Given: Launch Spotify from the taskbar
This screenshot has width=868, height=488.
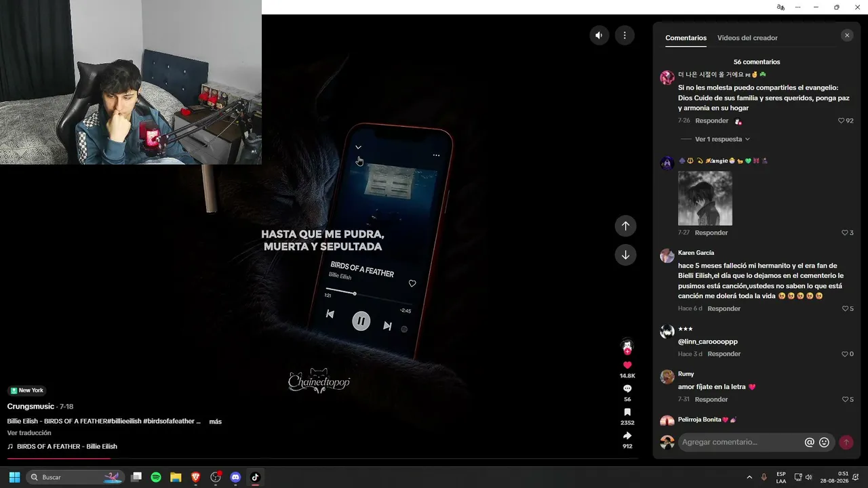Looking at the screenshot, I should tap(156, 477).
